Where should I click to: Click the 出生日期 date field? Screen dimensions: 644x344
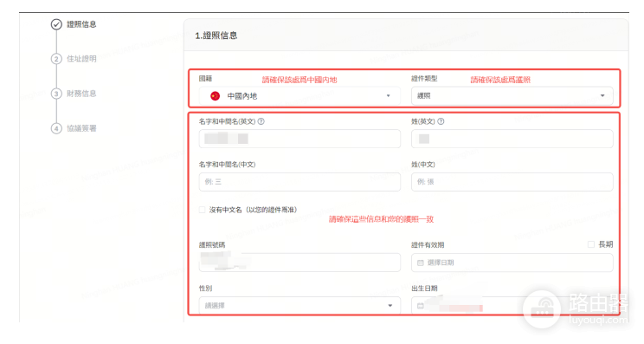512,306
